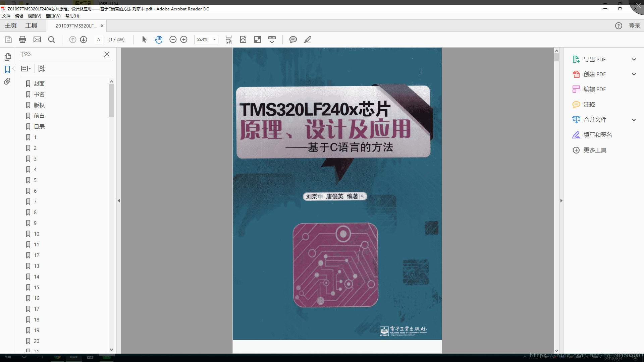The height and width of the screenshot is (362, 644).
Task: Open the bookmark options dropdown menu
Action: (26, 68)
